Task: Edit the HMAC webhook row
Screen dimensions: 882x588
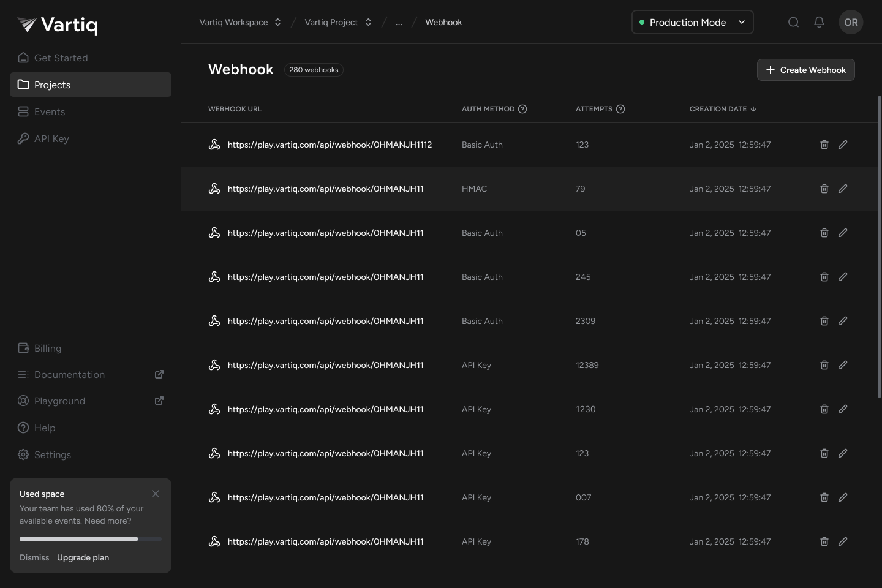Action: (843, 189)
